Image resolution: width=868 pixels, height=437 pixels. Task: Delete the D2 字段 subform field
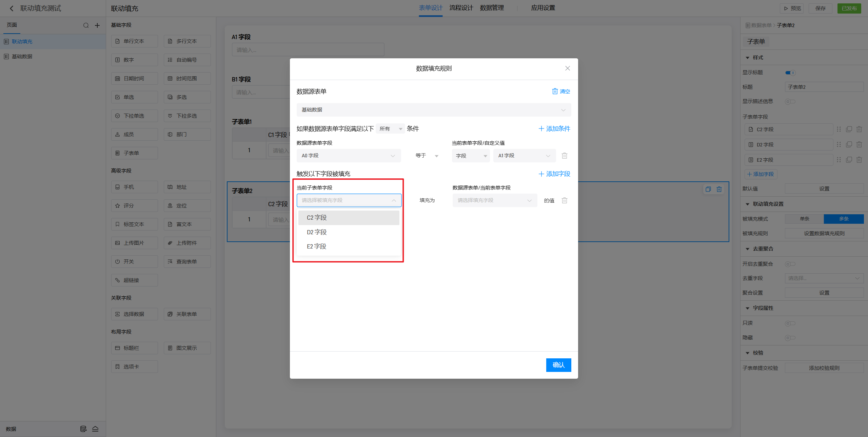tap(859, 144)
